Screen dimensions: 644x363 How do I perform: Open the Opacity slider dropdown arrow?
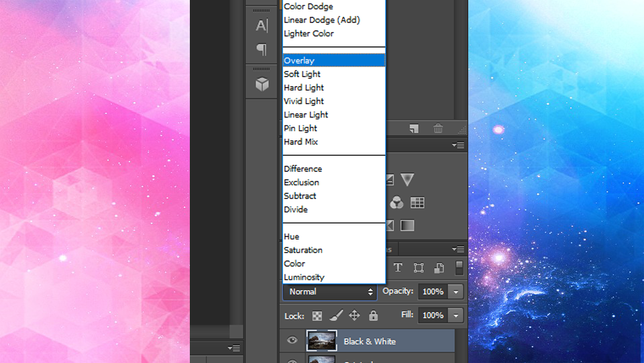tap(456, 292)
